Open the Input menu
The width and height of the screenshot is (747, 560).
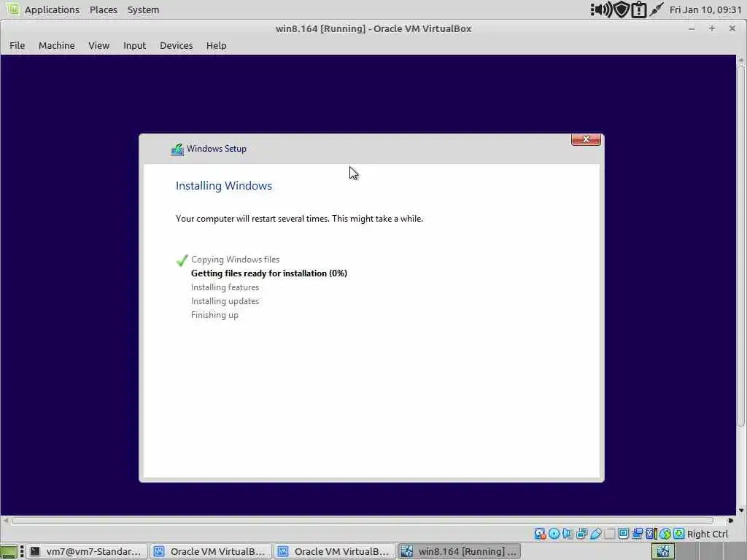(134, 46)
